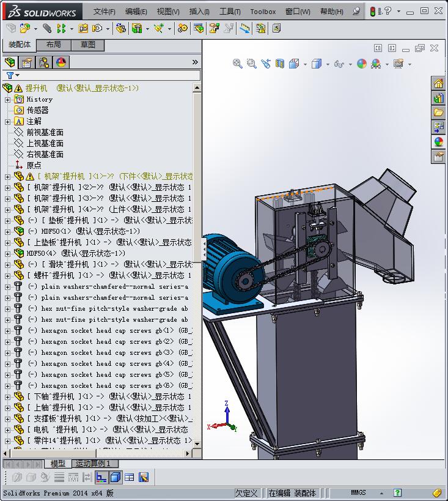Click the rebuild traffic light icon

point(372,11)
